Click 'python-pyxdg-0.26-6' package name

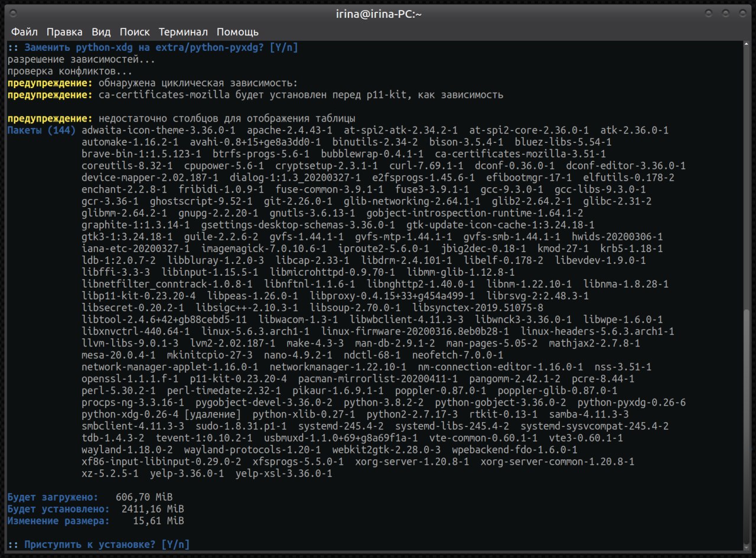[x=631, y=402]
